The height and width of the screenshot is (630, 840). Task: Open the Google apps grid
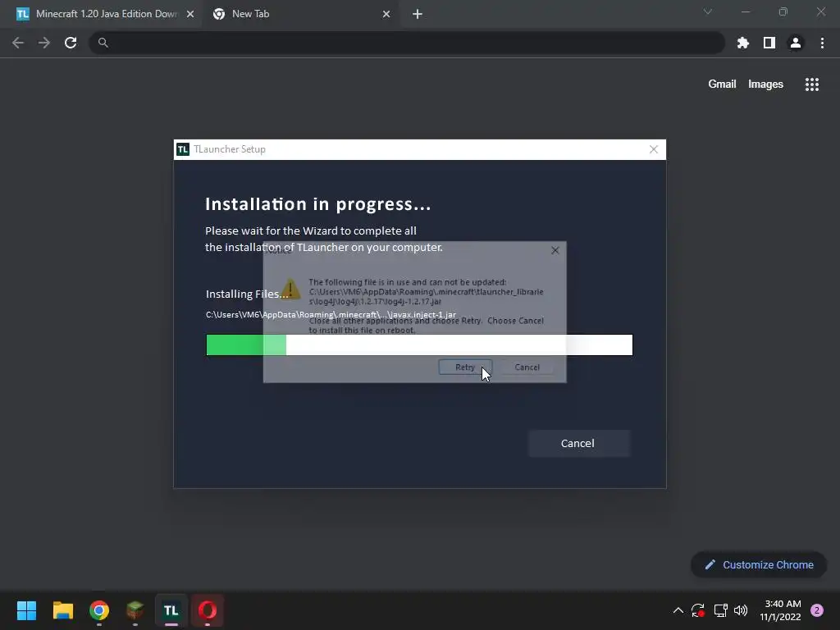[x=812, y=84]
